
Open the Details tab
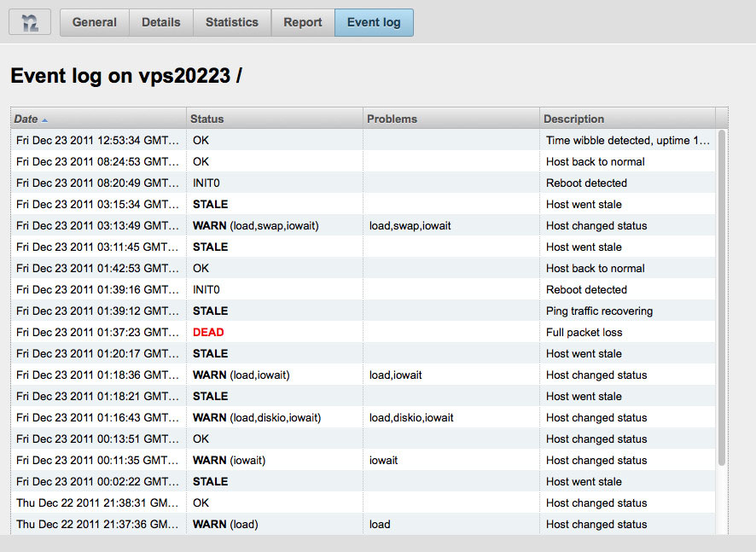pyautogui.click(x=161, y=23)
